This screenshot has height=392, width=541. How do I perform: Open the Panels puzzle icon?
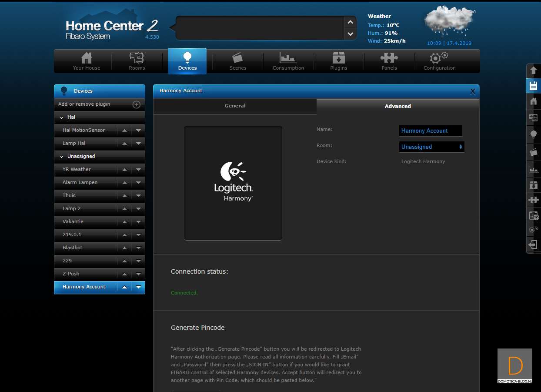(389, 61)
